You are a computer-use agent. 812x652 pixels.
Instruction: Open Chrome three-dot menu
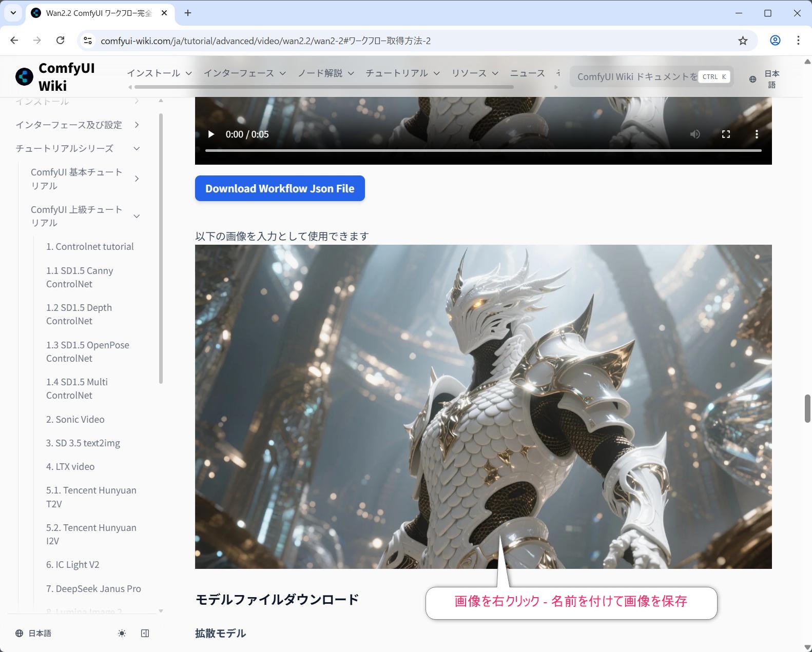(798, 41)
